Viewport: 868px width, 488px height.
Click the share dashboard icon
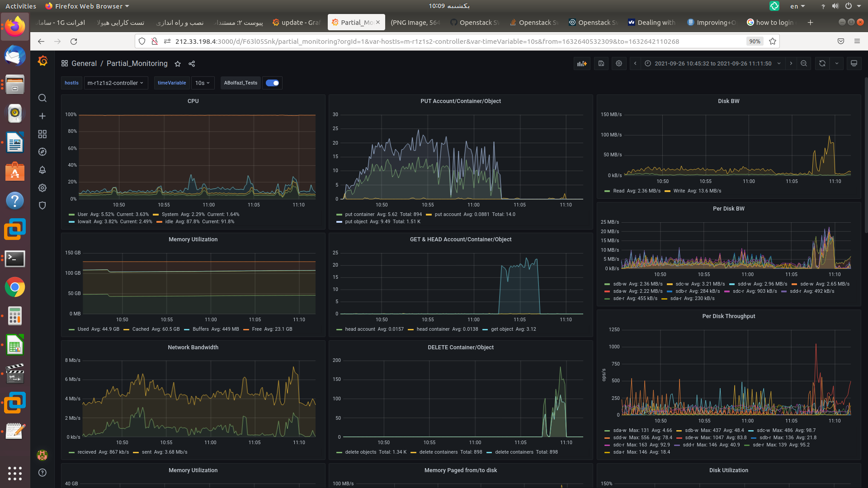[192, 64]
